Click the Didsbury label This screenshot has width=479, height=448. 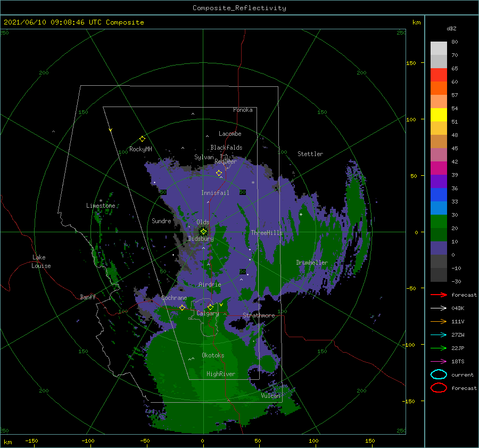click(x=201, y=239)
